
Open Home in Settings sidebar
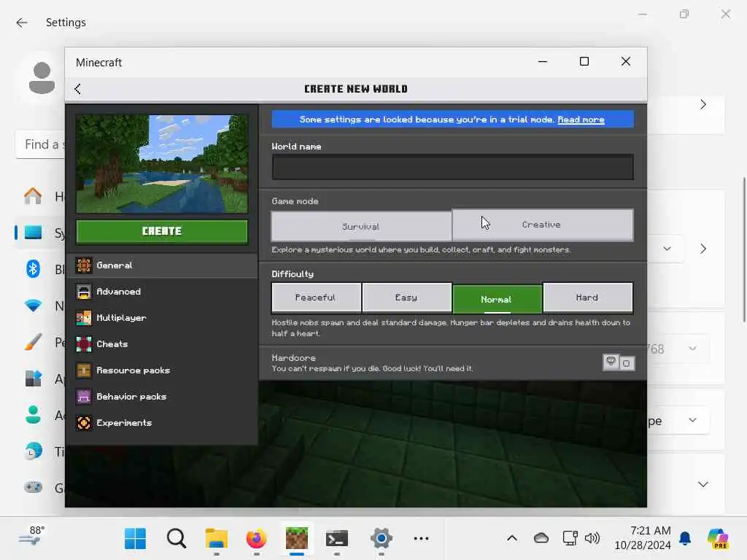coord(33,196)
